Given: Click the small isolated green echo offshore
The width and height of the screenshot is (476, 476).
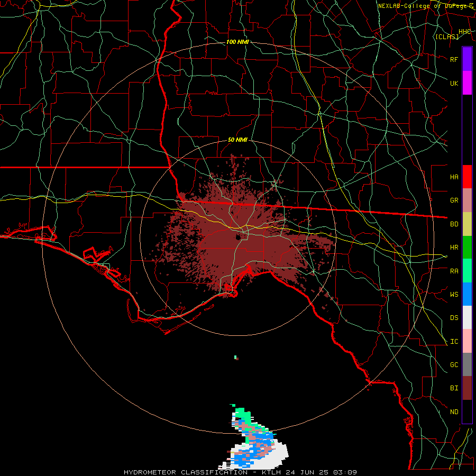Looking at the screenshot, I should point(235,358).
